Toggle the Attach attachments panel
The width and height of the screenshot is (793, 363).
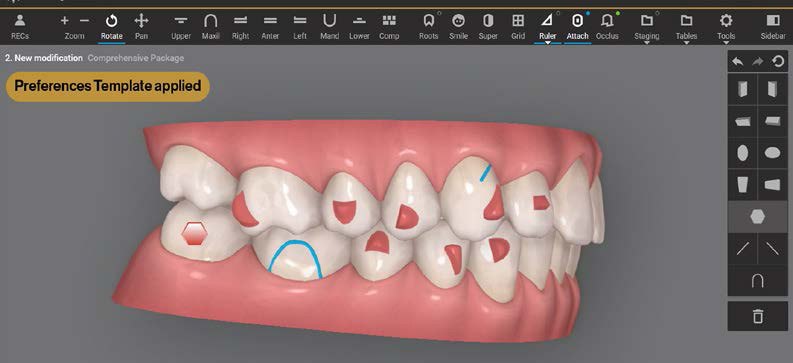tap(578, 27)
